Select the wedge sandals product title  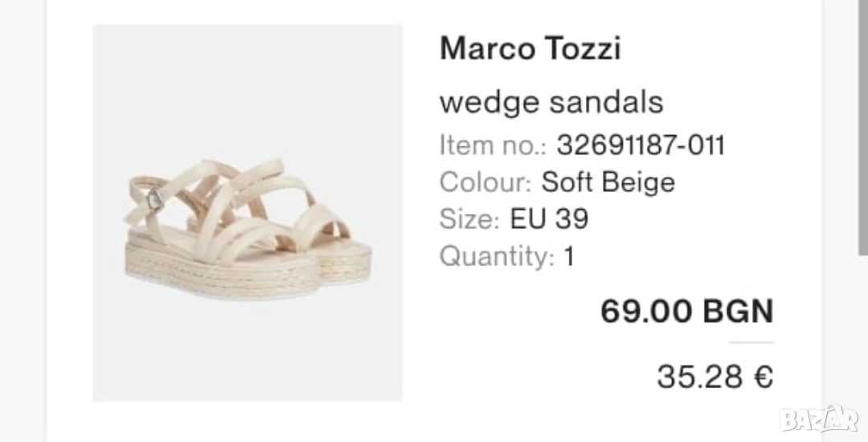[x=551, y=102]
